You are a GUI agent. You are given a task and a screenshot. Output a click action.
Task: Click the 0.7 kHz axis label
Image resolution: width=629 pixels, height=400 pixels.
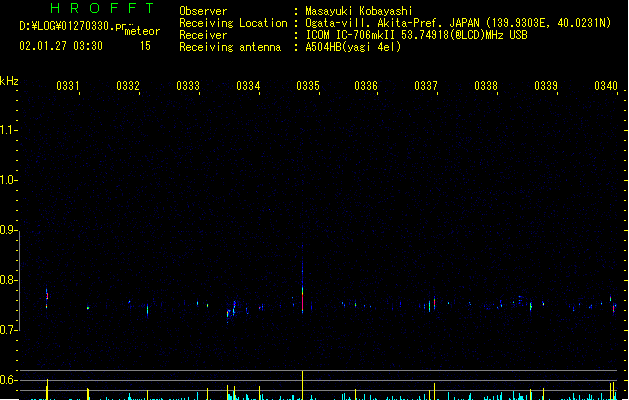click(x=8, y=330)
